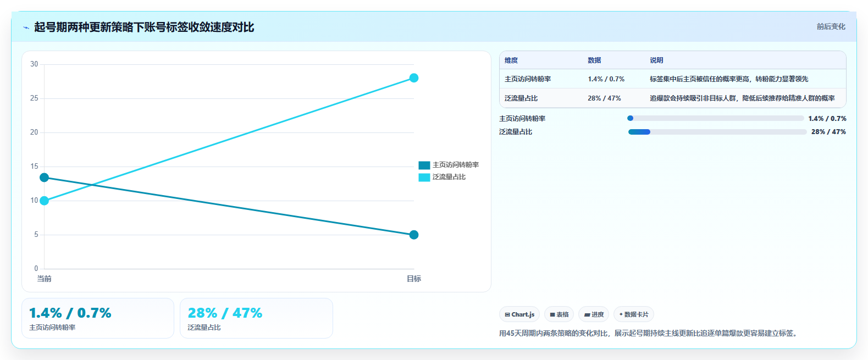Click the 目标 x-axis label
The image size is (868, 360).
(x=414, y=279)
